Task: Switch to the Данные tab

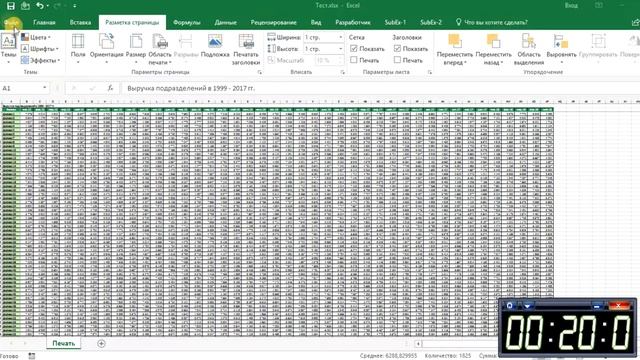Action: coord(225,22)
